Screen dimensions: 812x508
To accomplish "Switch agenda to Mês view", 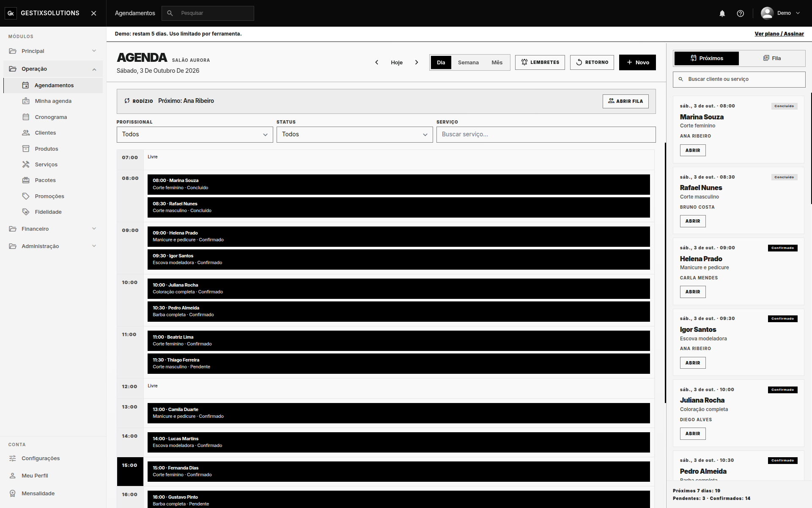I will click(497, 62).
